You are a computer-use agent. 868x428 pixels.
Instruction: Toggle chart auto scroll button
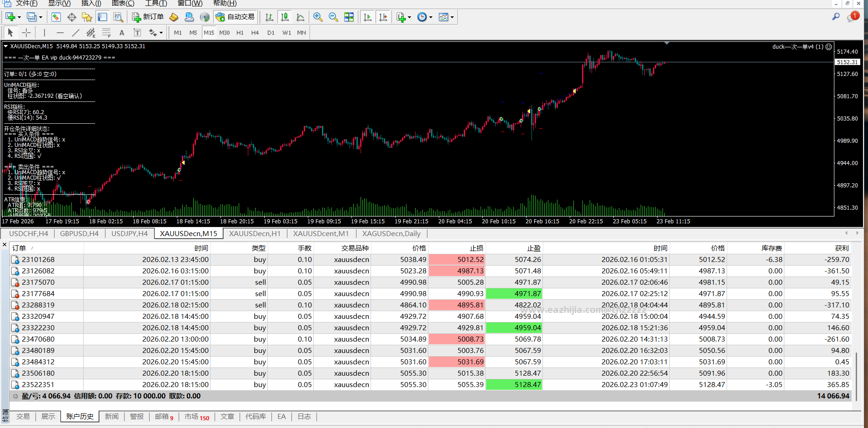367,17
